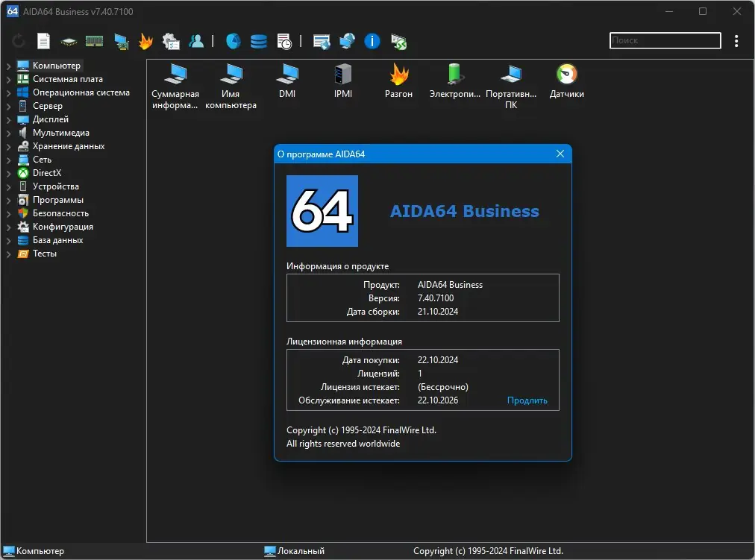Click the Продлить renewal link
The image size is (755, 560).
click(527, 400)
